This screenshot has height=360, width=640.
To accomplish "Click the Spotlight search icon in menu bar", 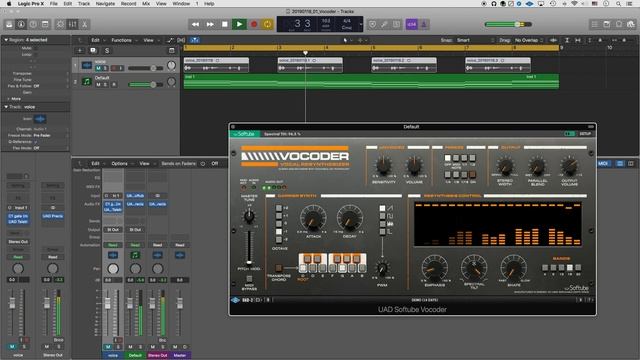I will pos(619,4).
